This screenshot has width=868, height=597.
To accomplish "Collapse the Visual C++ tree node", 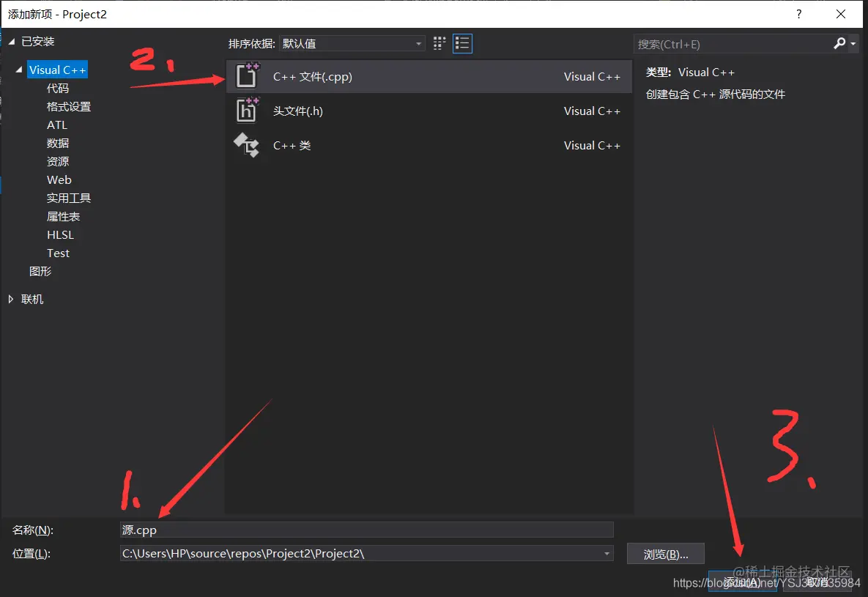I will pos(19,70).
